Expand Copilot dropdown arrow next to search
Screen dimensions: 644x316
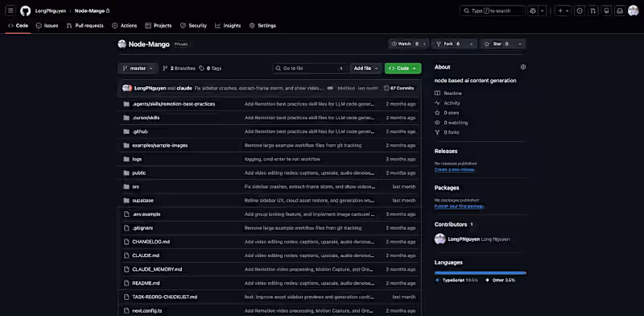tap(543, 10)
